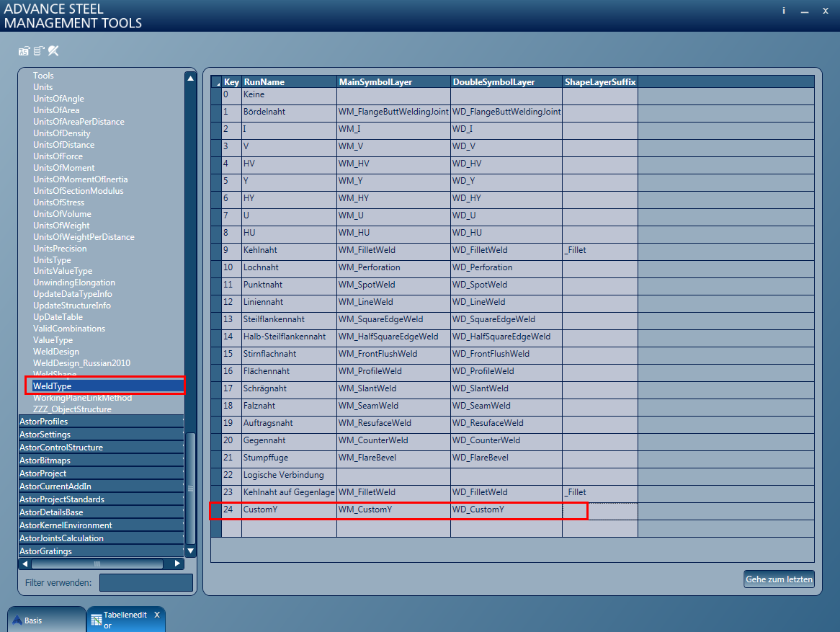Select UnitsOfAngle in the tree
Viewport: 840px width, 632px height.
click(x=58, y=99)
